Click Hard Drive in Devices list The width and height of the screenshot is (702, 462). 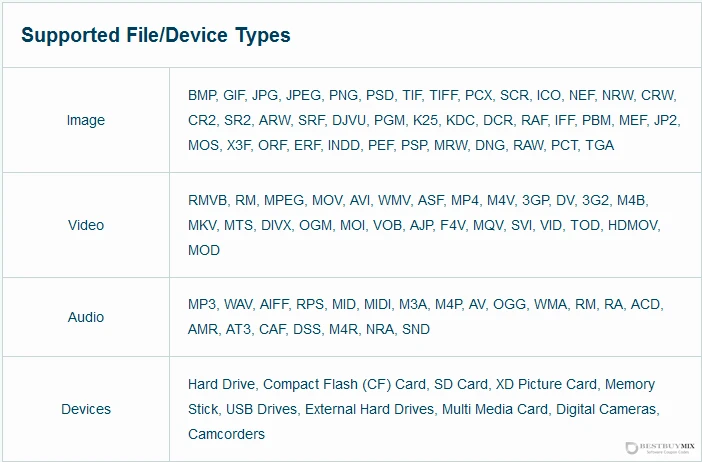(x=221, y=384)
